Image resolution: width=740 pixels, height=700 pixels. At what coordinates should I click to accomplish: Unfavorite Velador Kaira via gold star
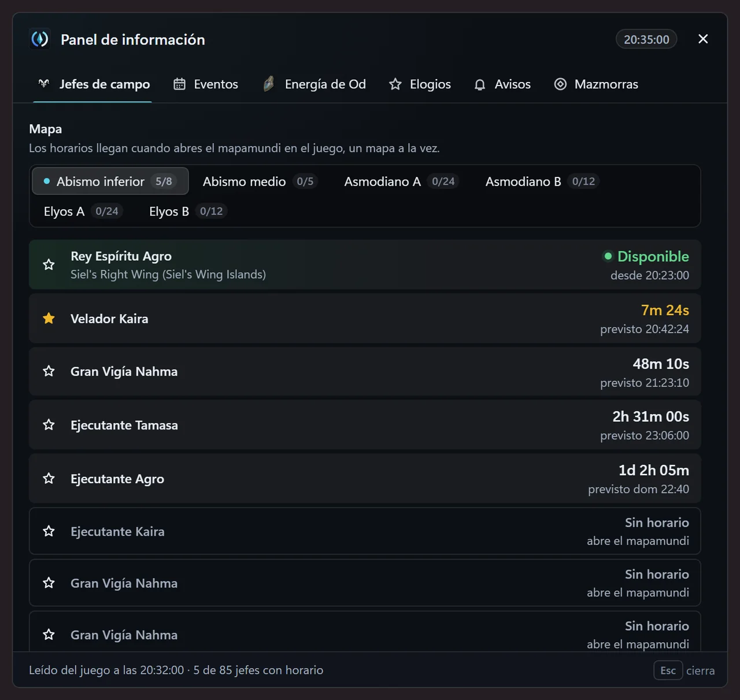coord(49,318)
